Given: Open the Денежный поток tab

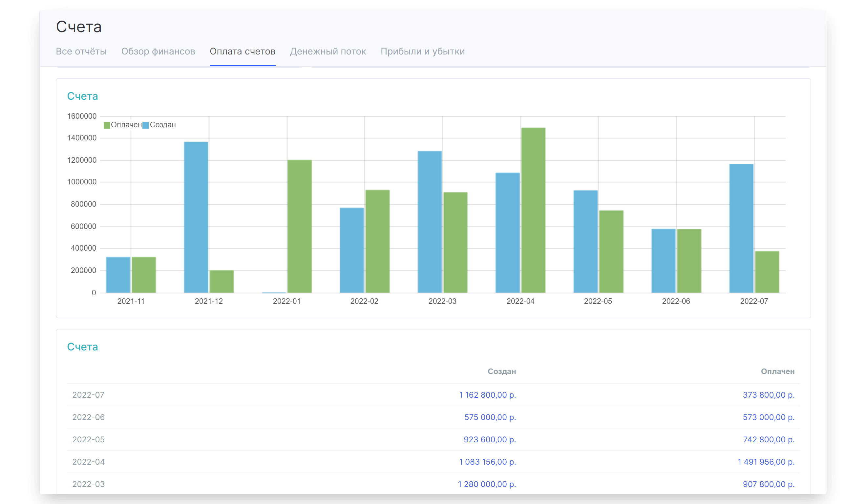Looking at the screenshot, I should point(328,51).
